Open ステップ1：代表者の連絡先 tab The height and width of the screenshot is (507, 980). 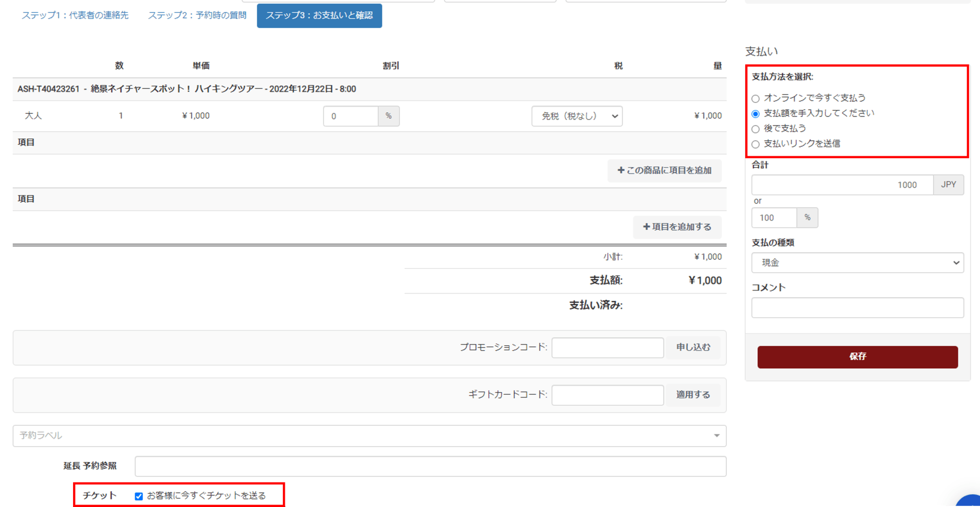click(x=75, y=16)
